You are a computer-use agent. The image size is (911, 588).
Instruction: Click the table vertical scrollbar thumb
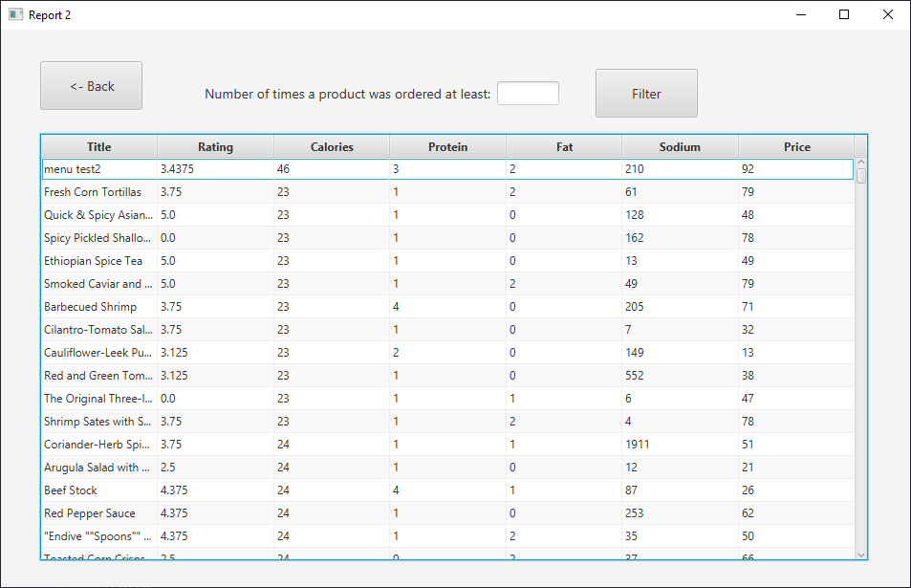[x=861, y=176]
